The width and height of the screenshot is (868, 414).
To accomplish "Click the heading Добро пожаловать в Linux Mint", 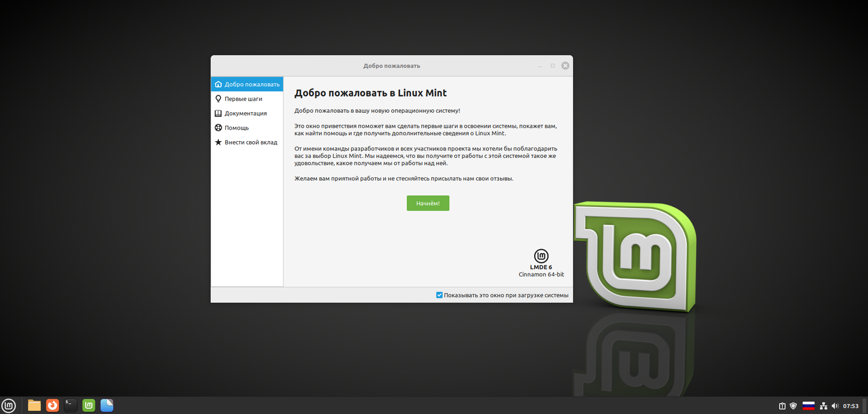I will click(x=370, y=93).
